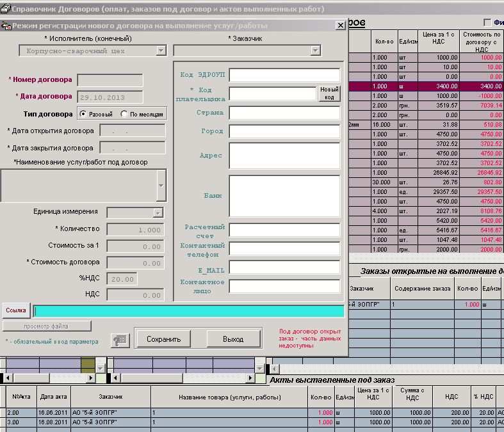Click the cyan link input field

188,311
